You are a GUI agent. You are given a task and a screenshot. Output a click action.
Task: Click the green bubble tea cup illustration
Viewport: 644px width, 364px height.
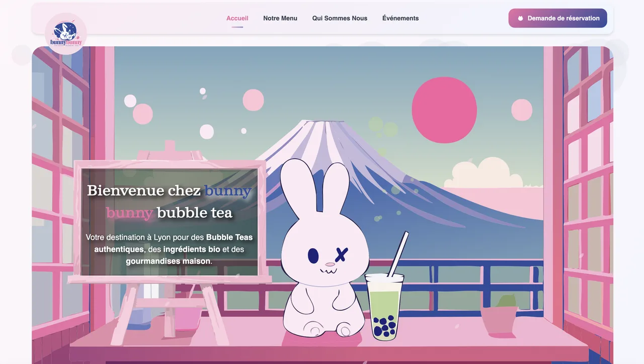tap(385, 287)
